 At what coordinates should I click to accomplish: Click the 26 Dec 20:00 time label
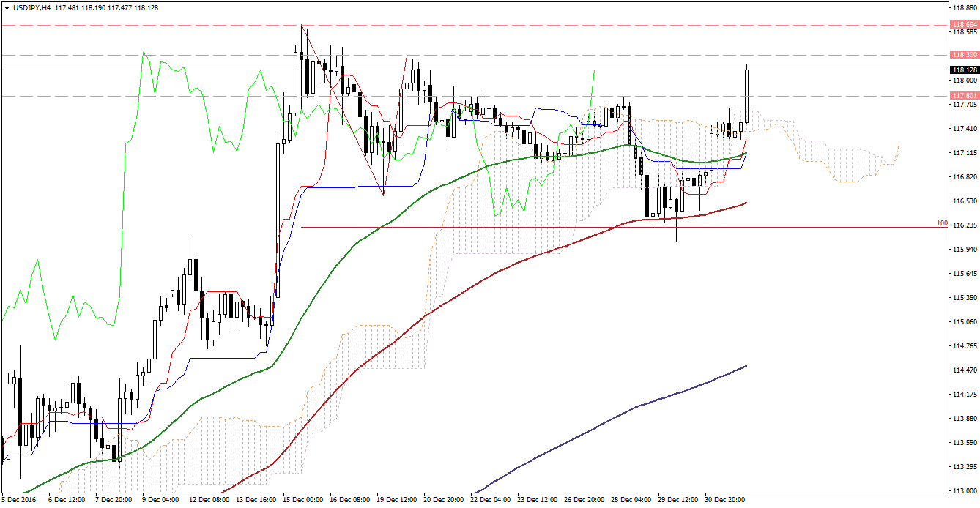tap(584, 501)
